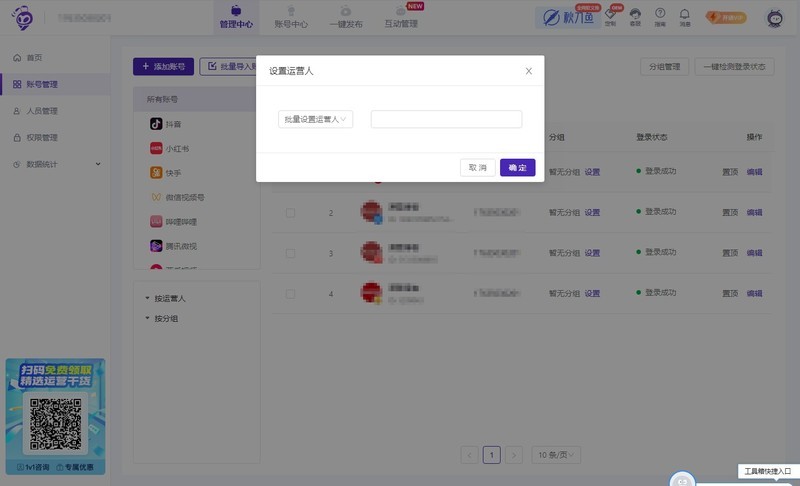The image size is (800, 486).
Task: Click the account avatar in row 3
Action: (371, 252)
